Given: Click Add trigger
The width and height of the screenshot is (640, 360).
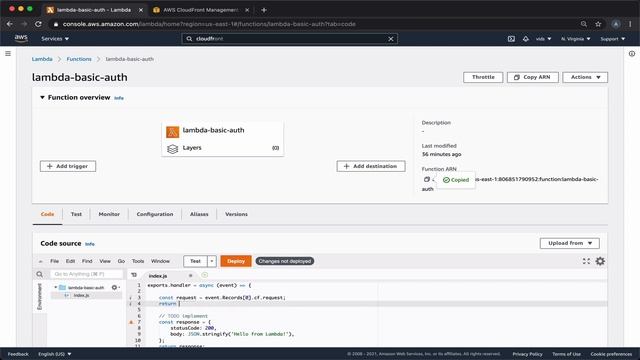Looking at the screenshot, I should [68, 166].
